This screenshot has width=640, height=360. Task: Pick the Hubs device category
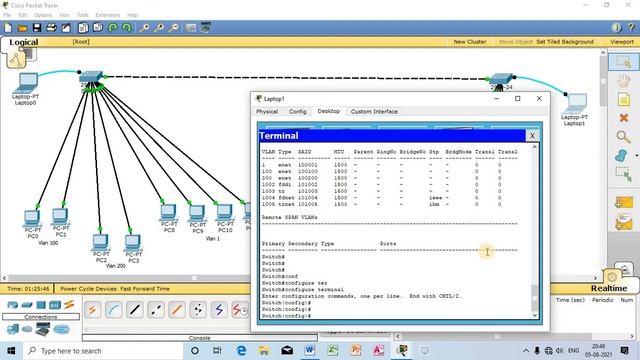tap(41, 304)
